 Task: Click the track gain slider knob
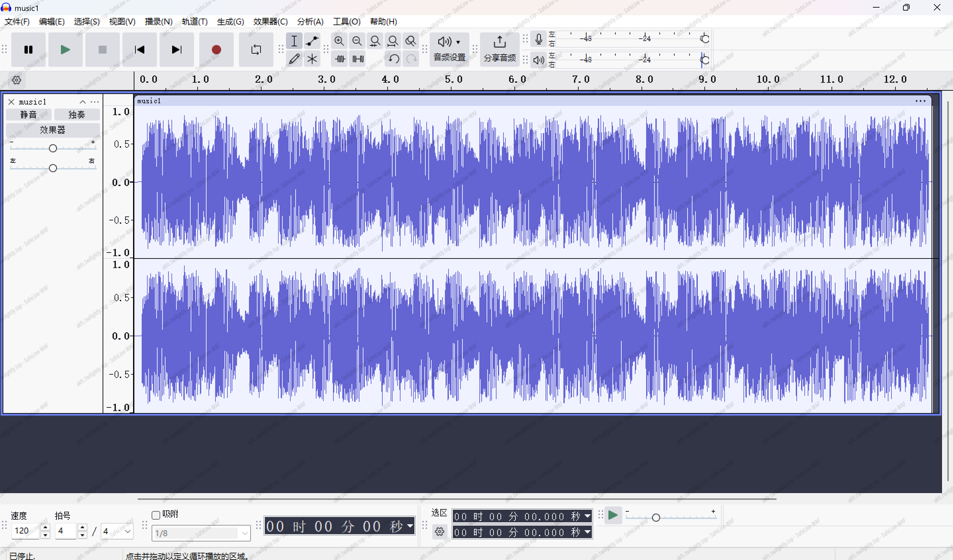[53, 148]
